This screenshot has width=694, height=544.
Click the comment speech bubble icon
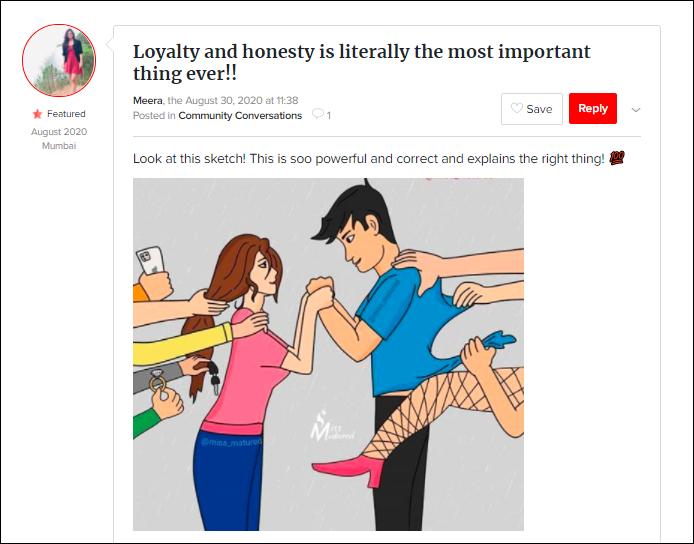click(318, 114)
